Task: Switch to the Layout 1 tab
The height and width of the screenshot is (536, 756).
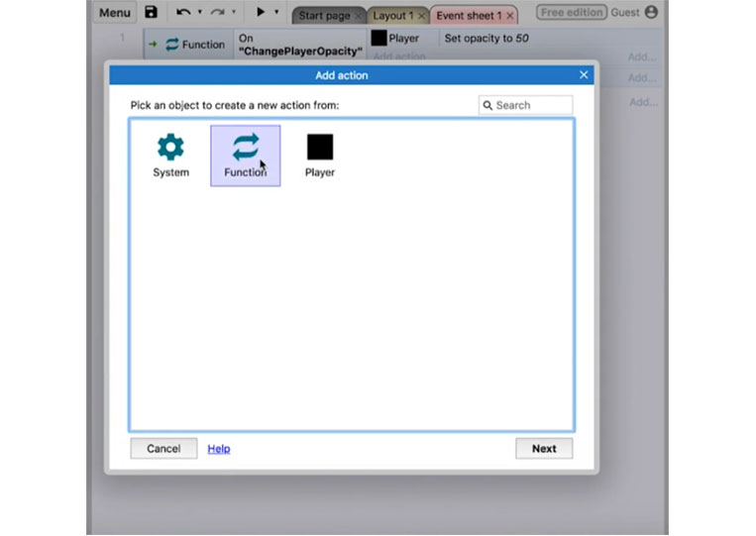Action: coord(393,16)
